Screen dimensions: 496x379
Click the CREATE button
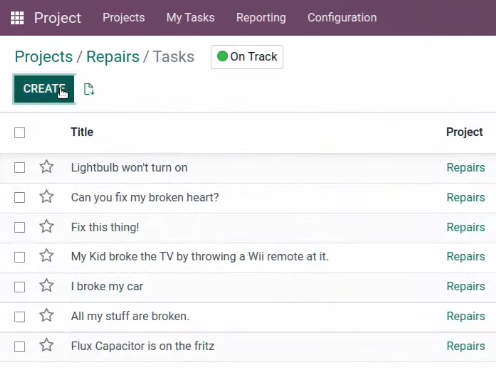[x=44, y=89]
